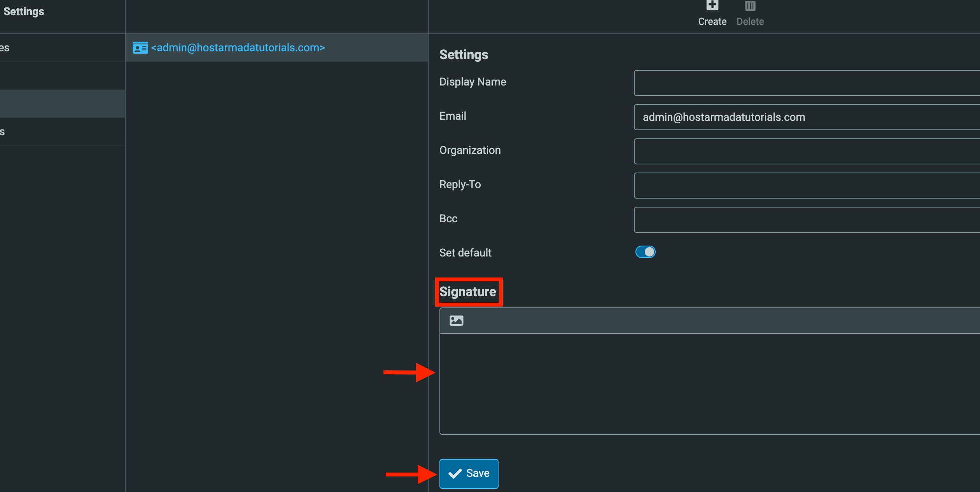Click the Create plus icon
Image resolution: width=980 pixels, height=492 pixels.
click(712, 5)
